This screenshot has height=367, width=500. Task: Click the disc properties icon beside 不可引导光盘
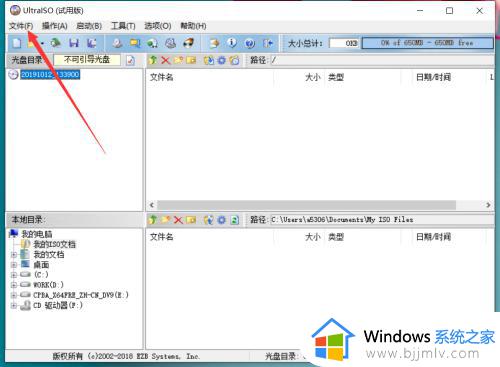[130, 60]
